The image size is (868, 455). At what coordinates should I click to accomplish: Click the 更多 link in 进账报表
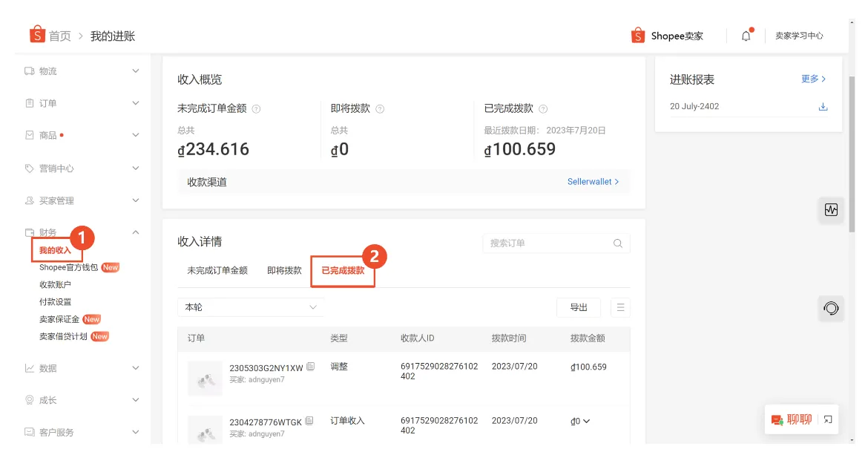pos(811,79)
